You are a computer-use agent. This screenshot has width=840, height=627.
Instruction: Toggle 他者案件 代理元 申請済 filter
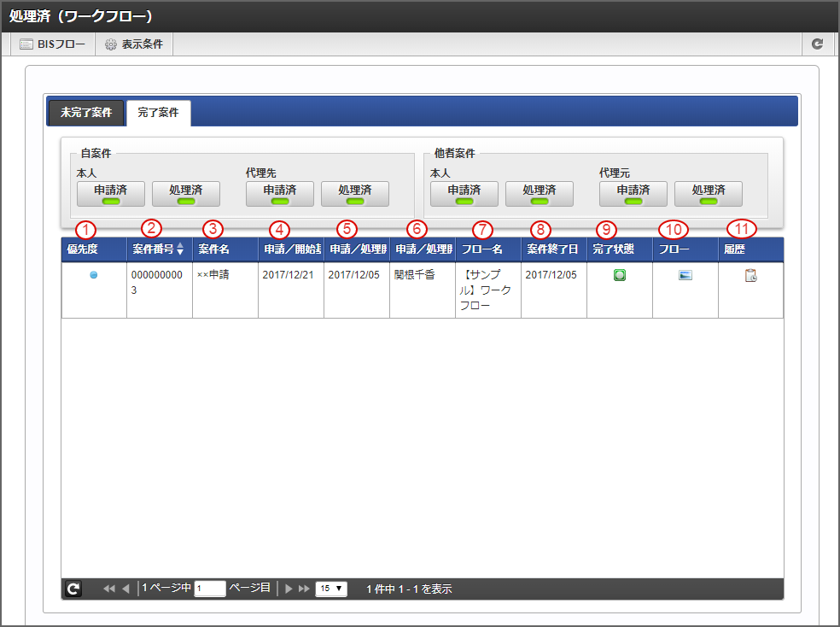[633, 193]
